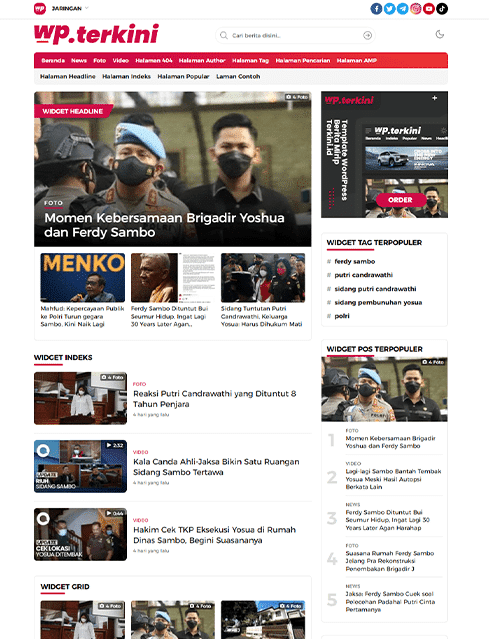Click the Cari berita disini search field
489x639 pixels.
(x=295, y=35)
